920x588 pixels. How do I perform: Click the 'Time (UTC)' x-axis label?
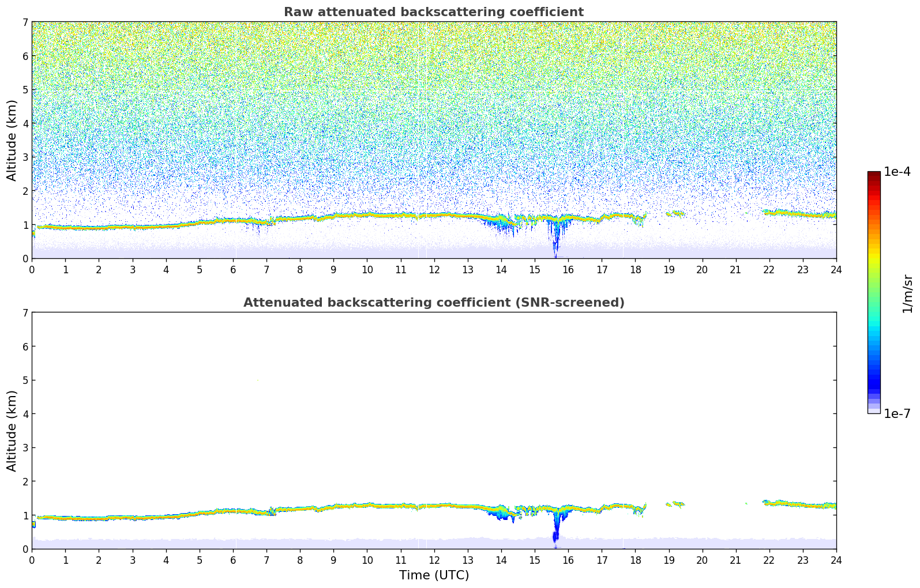tap(434, 575)
